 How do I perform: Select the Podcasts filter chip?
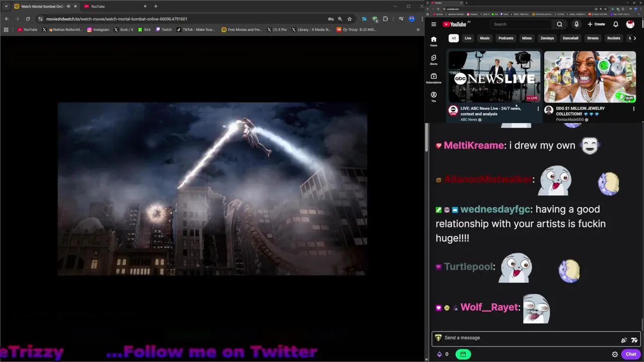(506, 38)
